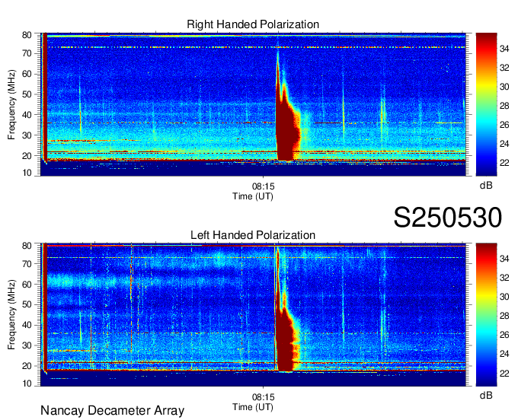The image size is (518, 420).
Task: Click Time (UT) label under Left Handed plot
Action: 253,407
